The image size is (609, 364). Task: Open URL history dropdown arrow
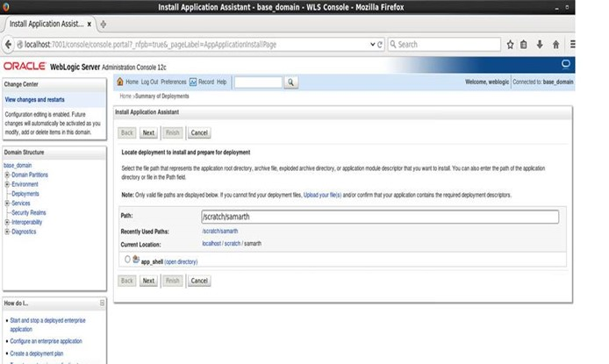click(372, 45)
